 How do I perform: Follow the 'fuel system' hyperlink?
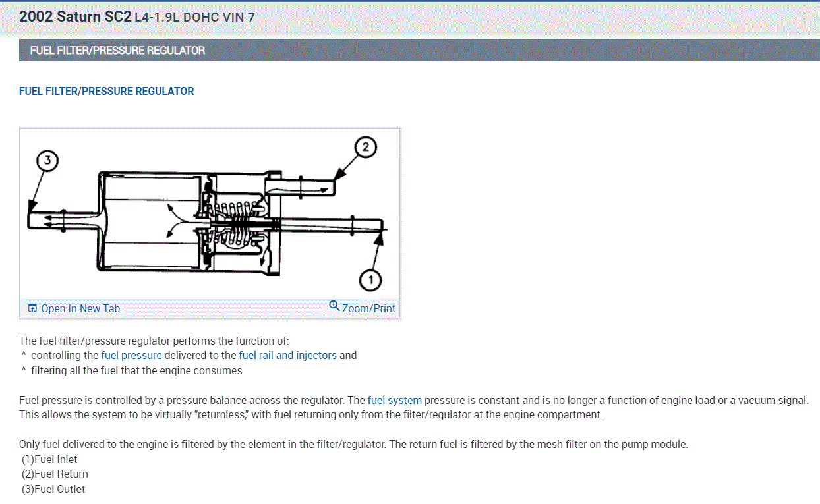coord(394,400)
